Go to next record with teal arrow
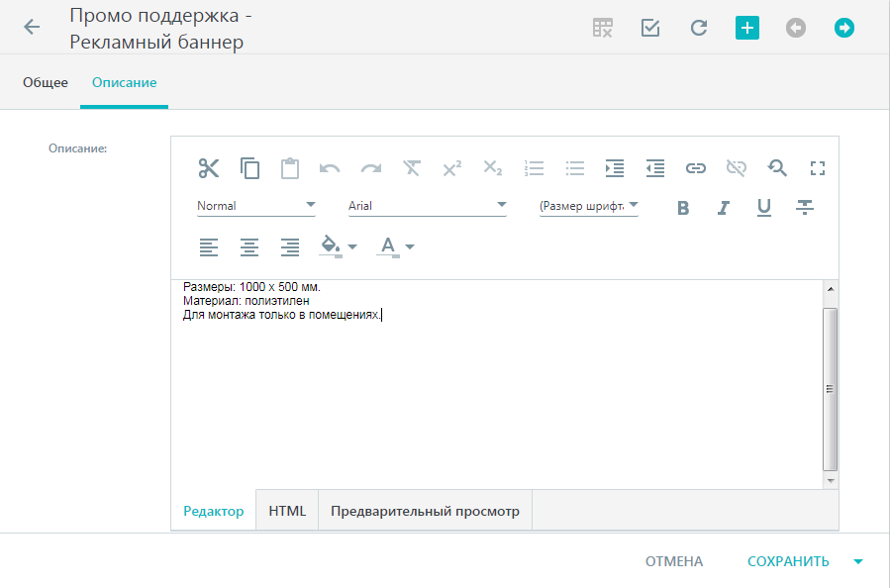 [x=844, y=28]
